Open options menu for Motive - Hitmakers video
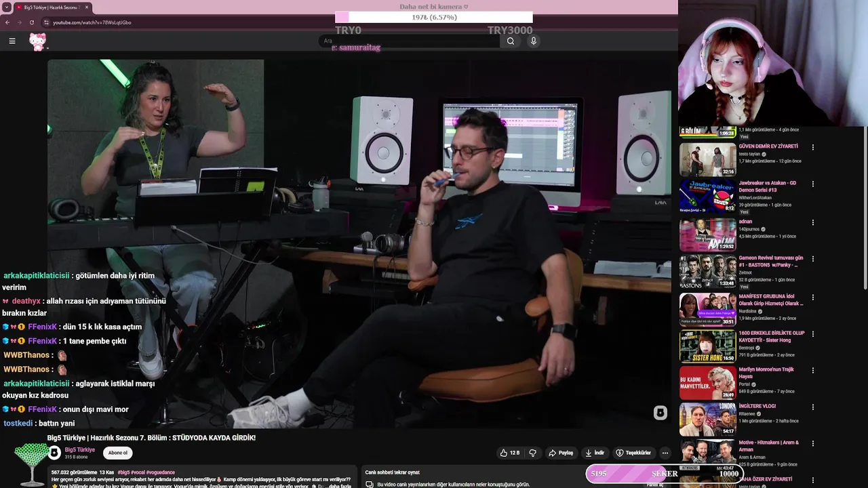 point(812,443)
